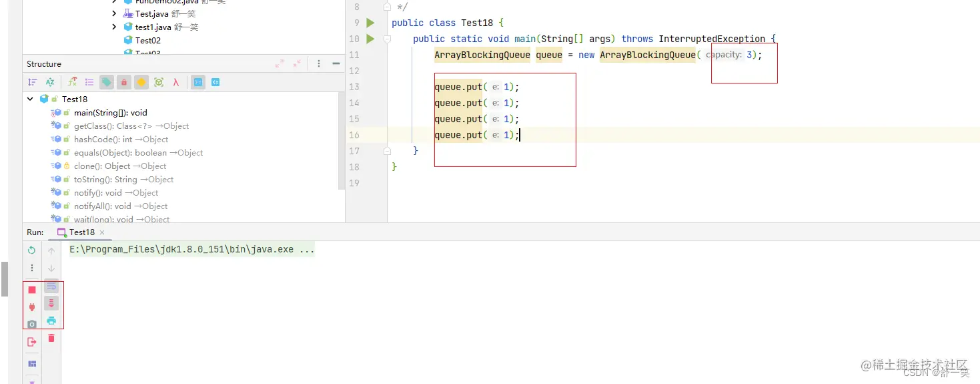The height and width of the screenshot is (384, 980).
Task: Hide the Structure tool window
Action: [x=336, y=63]
